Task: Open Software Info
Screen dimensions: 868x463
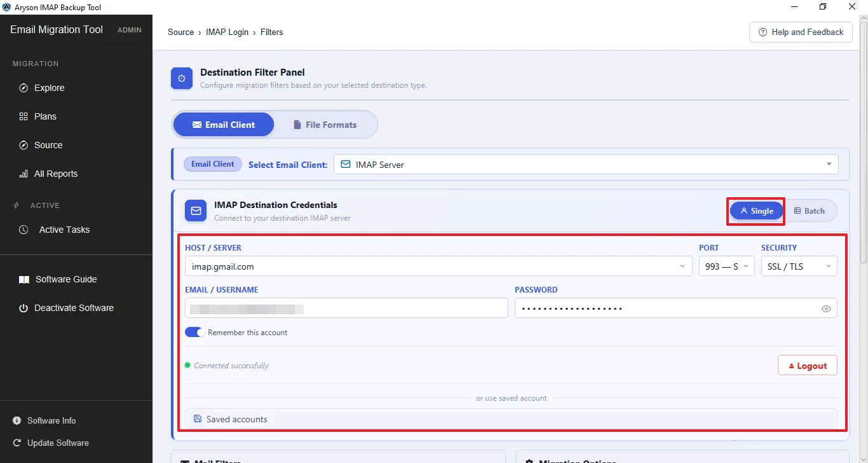Action: [x=51, y=420]
